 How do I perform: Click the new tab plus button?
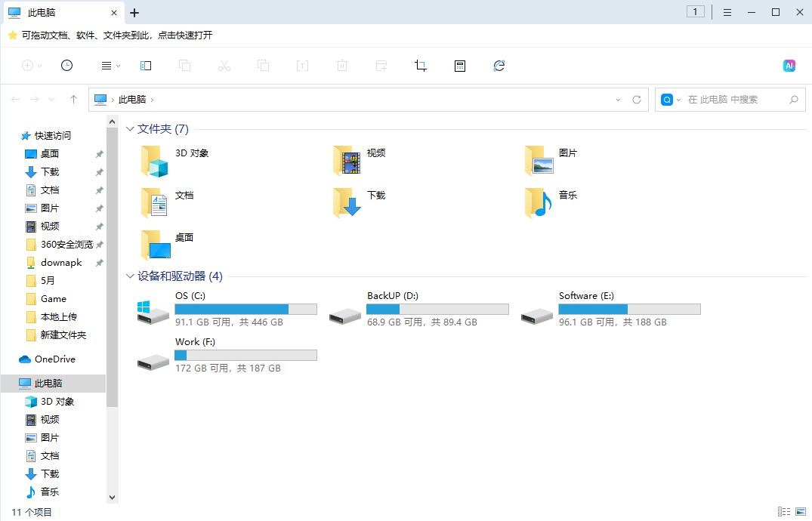134,12
